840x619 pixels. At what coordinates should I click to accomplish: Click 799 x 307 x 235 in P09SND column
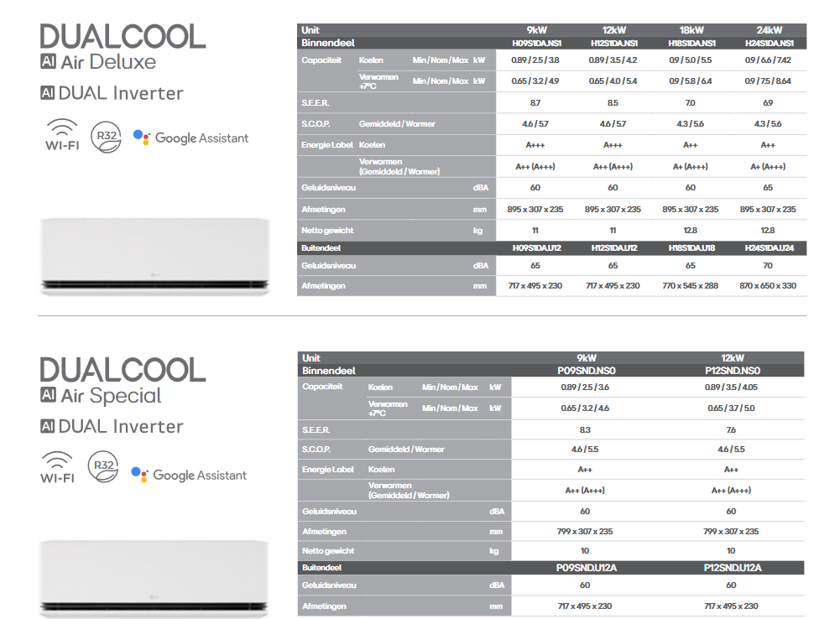(585, 531)
